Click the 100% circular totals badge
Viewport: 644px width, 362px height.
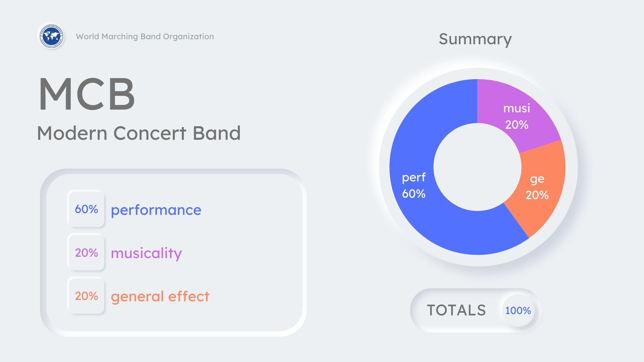pos(518,310)
